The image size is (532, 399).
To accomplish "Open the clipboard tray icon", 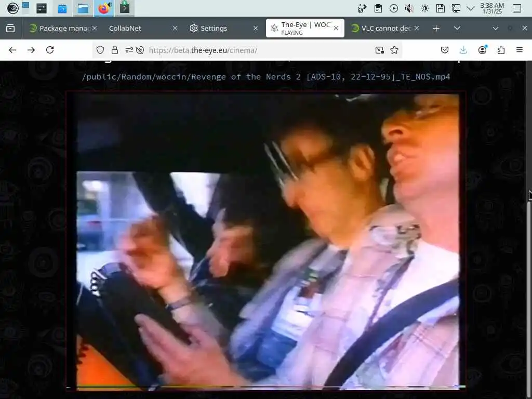I will coord(378,8).
